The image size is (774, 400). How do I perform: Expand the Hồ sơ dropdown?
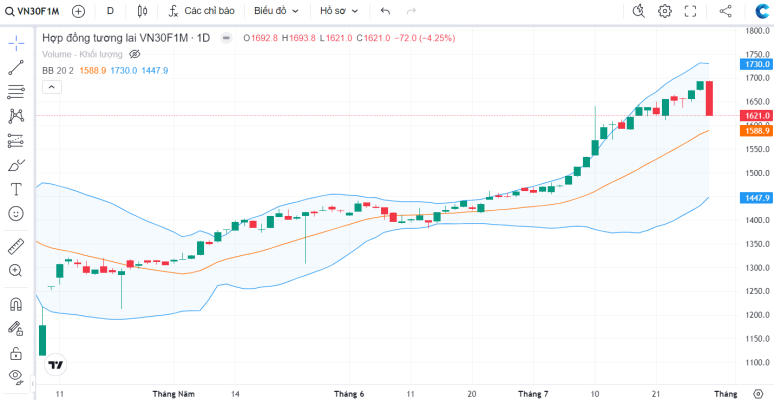tap(339, 11)
